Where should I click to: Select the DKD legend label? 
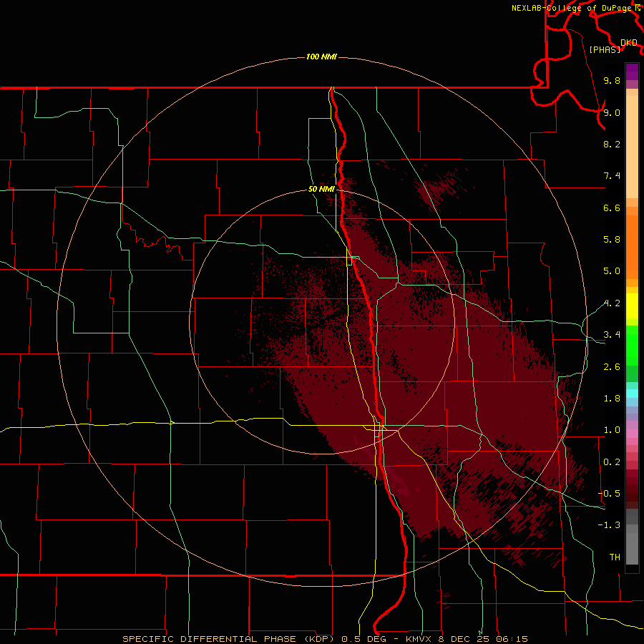pos(628,43)
